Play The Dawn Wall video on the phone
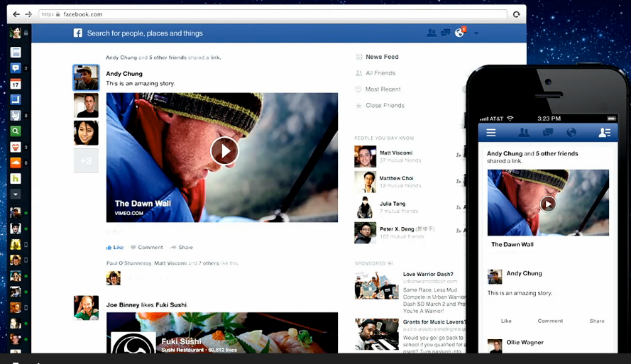 pos(548,204)
